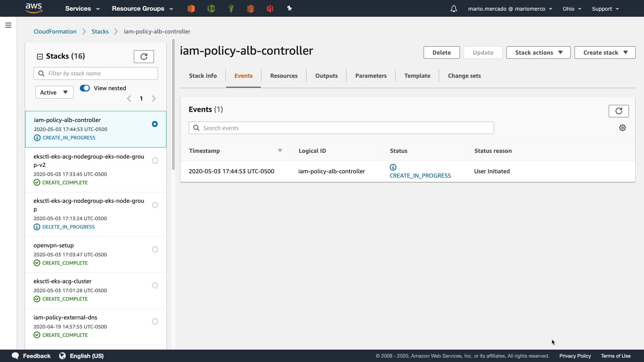Click the pin shortcut icon in top bar
Viewport: 644px width, 362px height.
289,8
